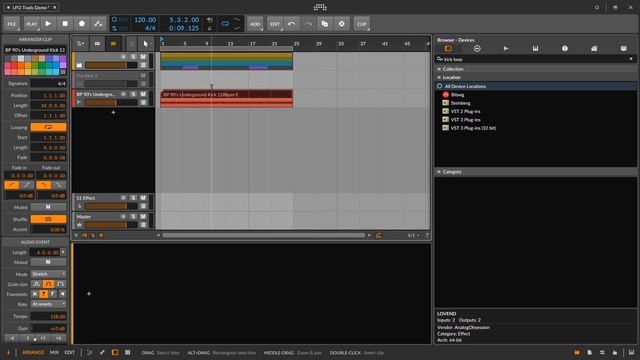Click the Audio Event Tempo field
This screenshot has width=640, height=360.
48,316
